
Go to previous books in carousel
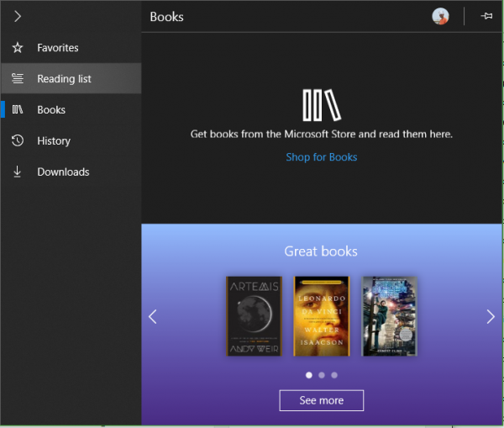click(153, 317)
